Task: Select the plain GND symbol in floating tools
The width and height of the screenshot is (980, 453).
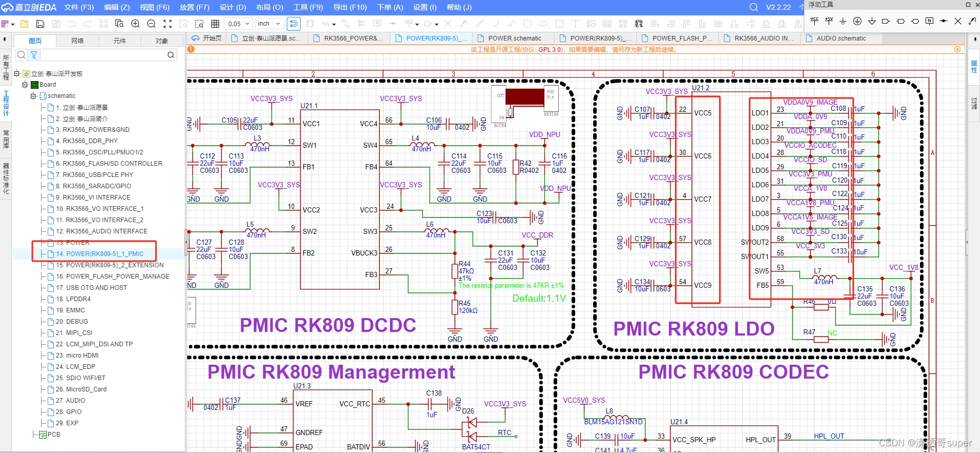Action: pyautogui.click(x=843, y=21)
